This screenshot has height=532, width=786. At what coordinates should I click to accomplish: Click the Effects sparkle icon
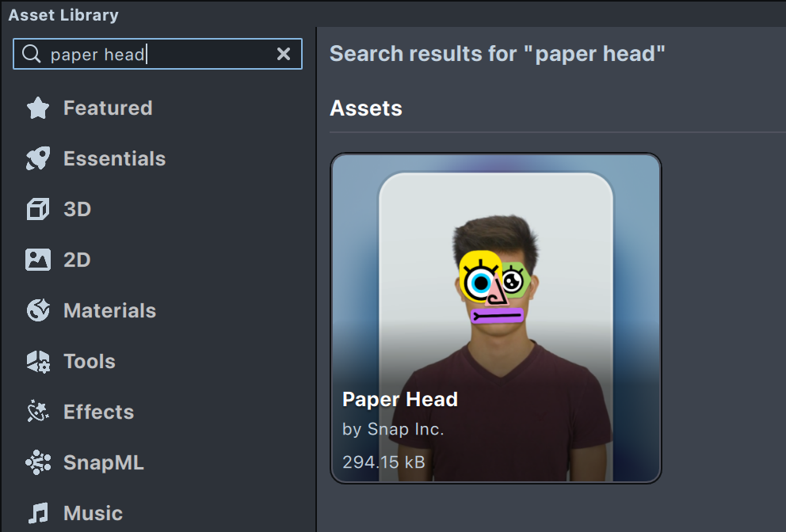pos(38,412)
